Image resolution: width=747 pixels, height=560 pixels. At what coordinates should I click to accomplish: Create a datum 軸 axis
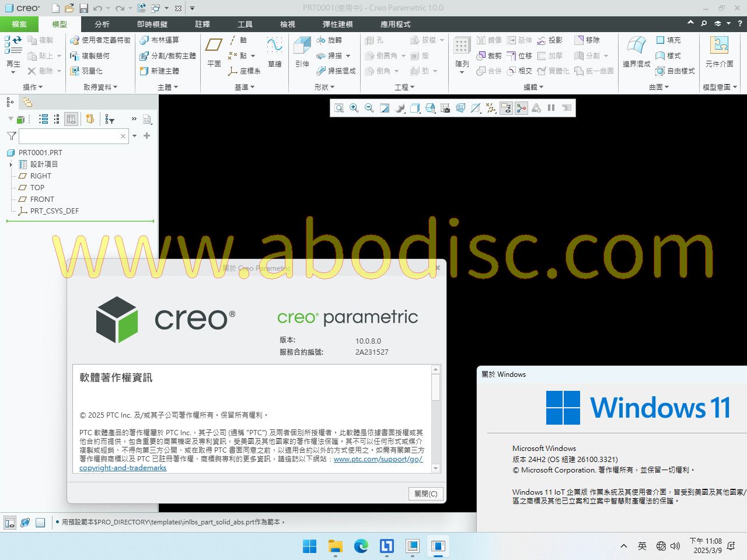[238, 40]
